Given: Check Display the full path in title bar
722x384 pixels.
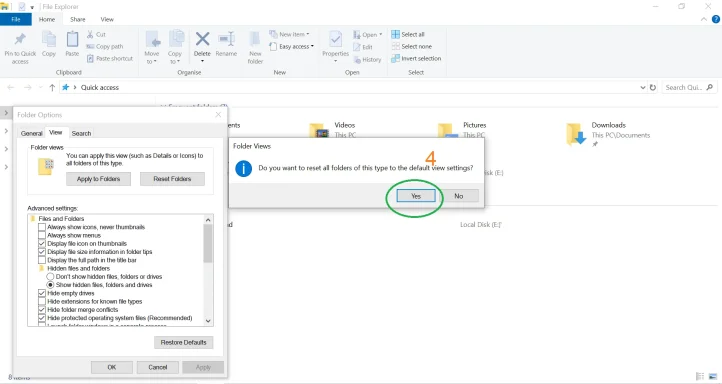Looking at the screenshot, I should [42, 260].
